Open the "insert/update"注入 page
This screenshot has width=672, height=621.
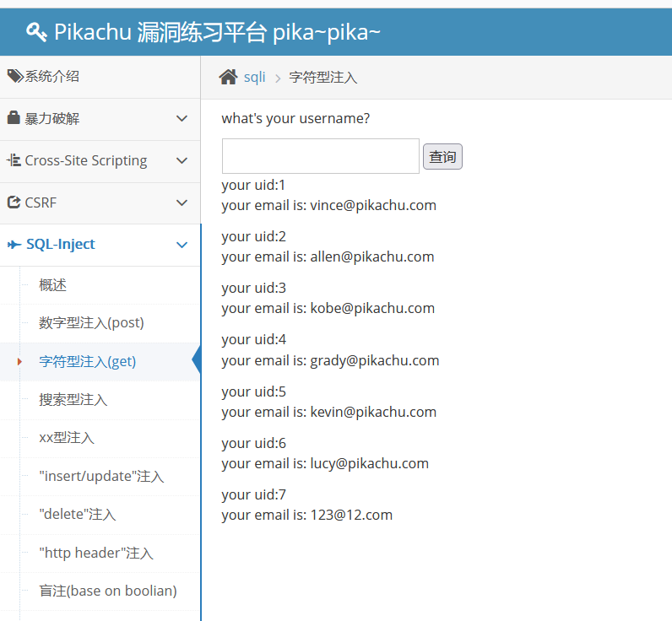(101, 476)
